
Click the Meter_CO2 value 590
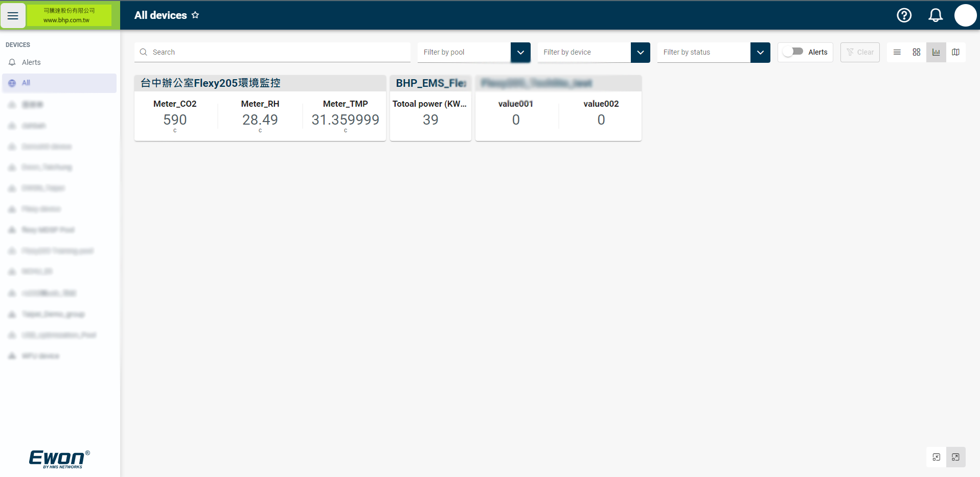coord(175,120)
